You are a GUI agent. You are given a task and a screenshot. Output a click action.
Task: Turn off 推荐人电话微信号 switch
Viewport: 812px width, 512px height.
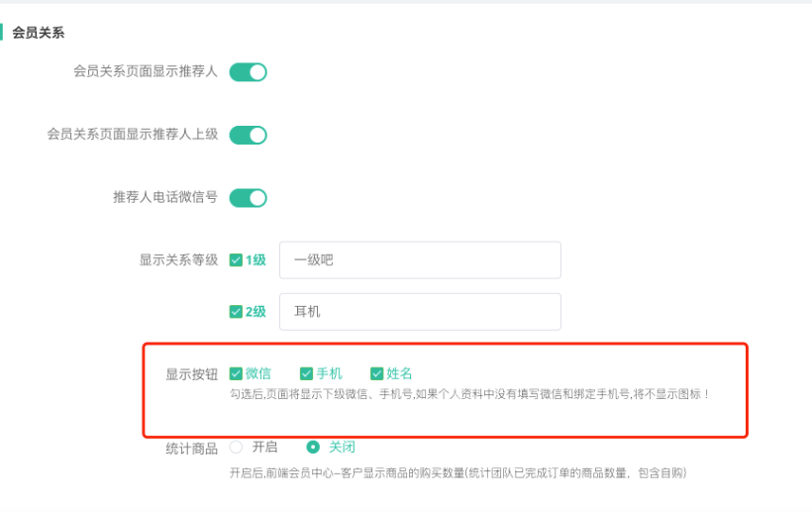(248, 198)
